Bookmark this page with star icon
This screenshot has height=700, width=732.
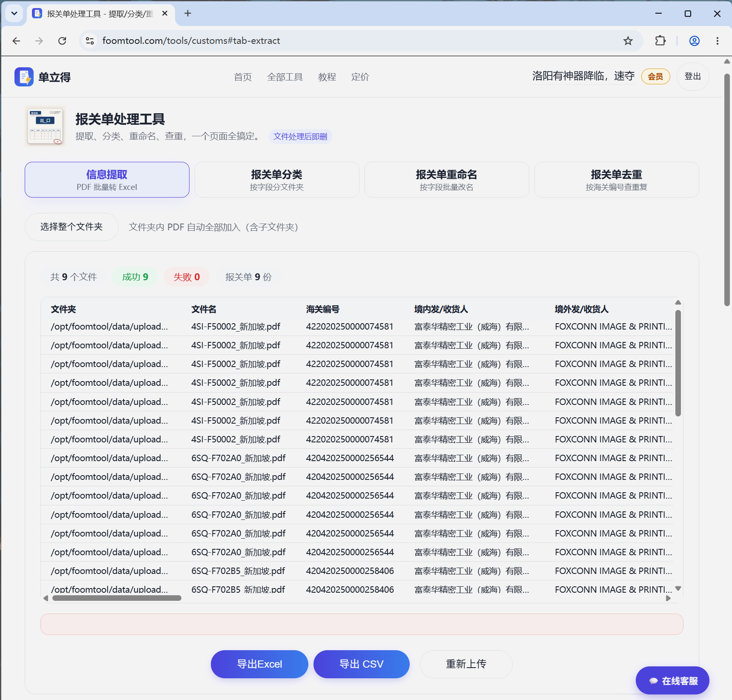(628, 41)
